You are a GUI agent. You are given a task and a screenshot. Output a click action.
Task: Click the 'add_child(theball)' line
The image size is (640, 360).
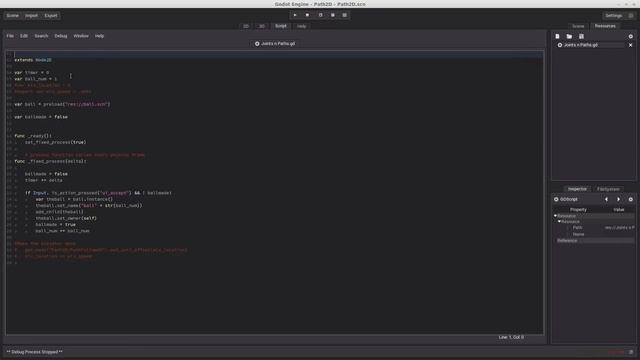(x=59, y=212)
